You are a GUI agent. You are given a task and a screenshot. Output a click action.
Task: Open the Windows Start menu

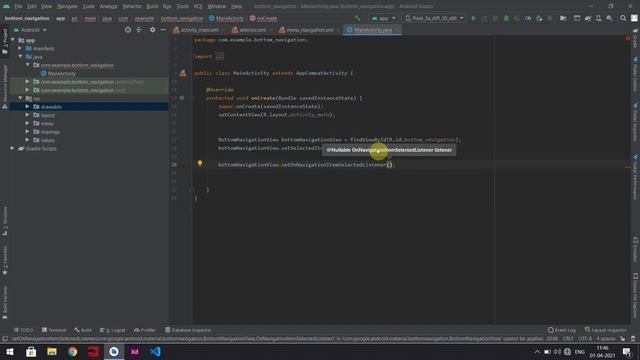coord(10,351)
